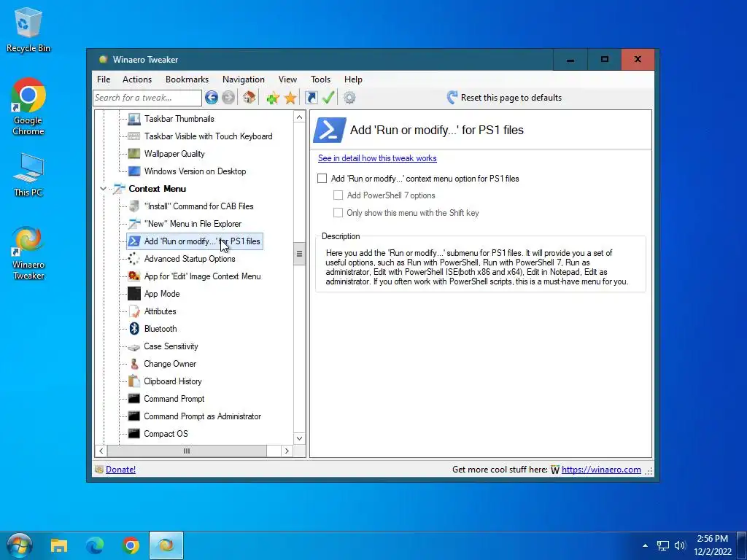Click the horizontal scrollbar right arrow

click(287, 451)
